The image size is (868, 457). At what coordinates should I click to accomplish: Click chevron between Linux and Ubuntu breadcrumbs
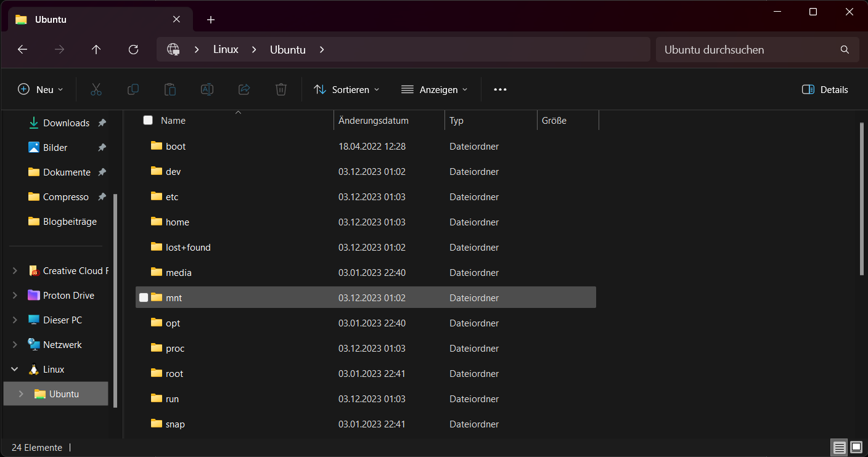(254, 50)
